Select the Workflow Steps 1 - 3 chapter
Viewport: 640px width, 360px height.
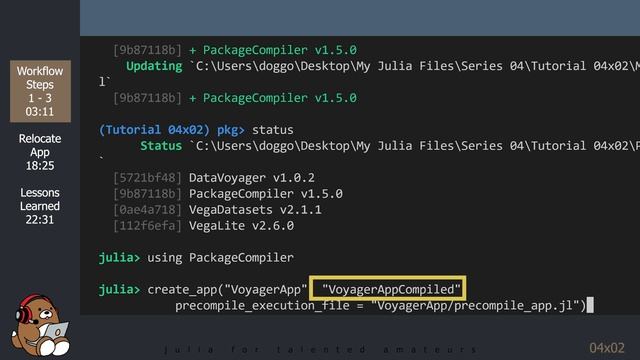(40, 91)
